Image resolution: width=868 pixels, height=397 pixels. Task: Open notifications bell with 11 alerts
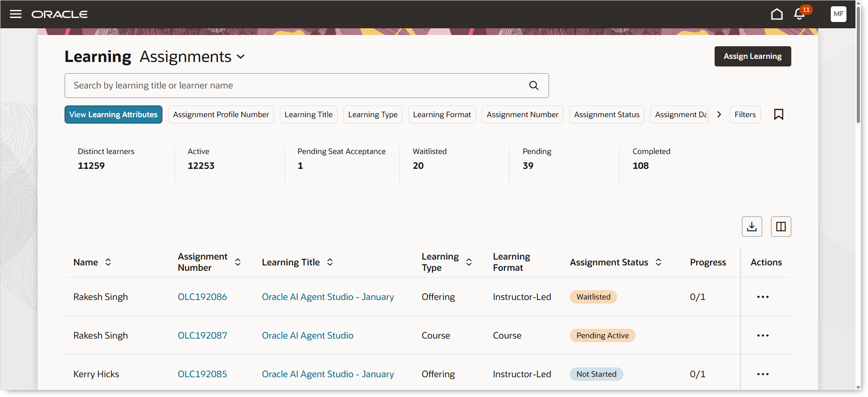pos(800,14)
